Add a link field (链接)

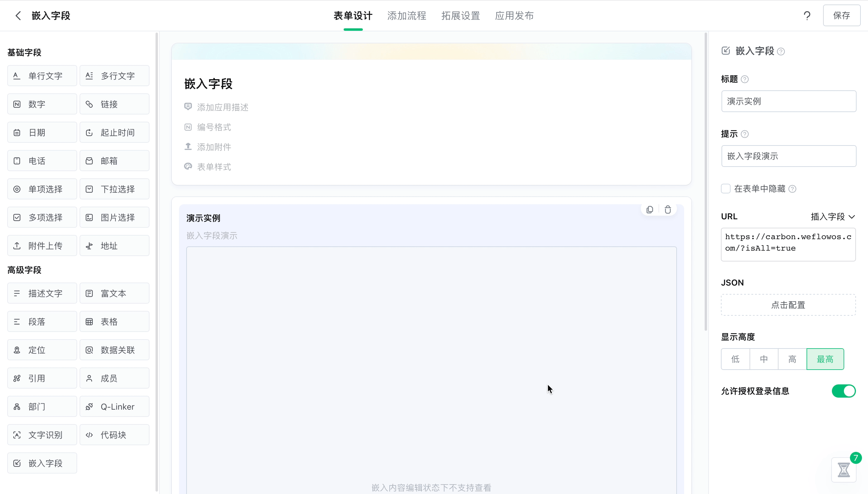[115, 104]
